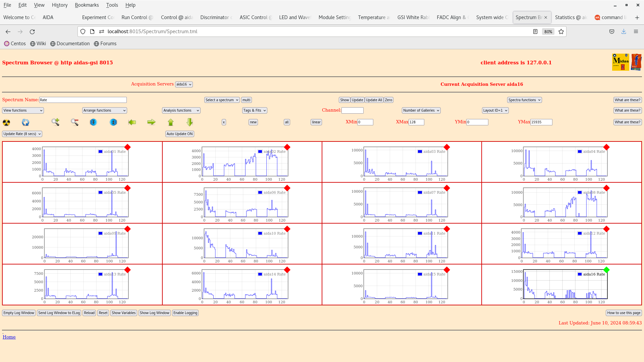Click the green right arrow icon
Screen dimensions: 644x362
[x=151, y=122]
